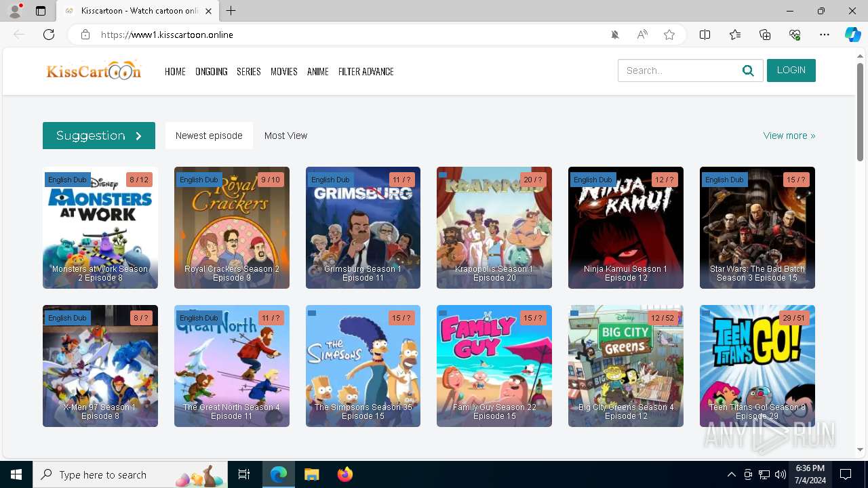
Task: Open the MOVIES menu
Action: 284,71
